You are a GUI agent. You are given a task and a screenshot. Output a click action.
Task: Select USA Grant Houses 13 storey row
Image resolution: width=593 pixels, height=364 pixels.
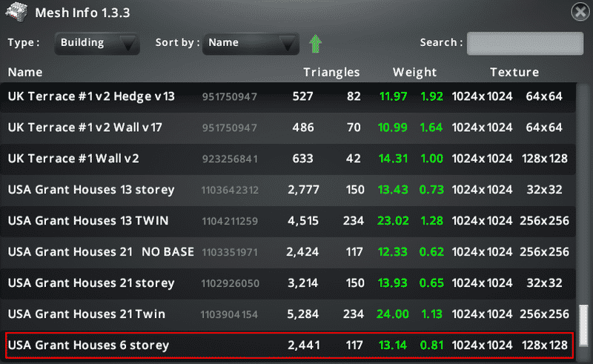pos(289,190)
